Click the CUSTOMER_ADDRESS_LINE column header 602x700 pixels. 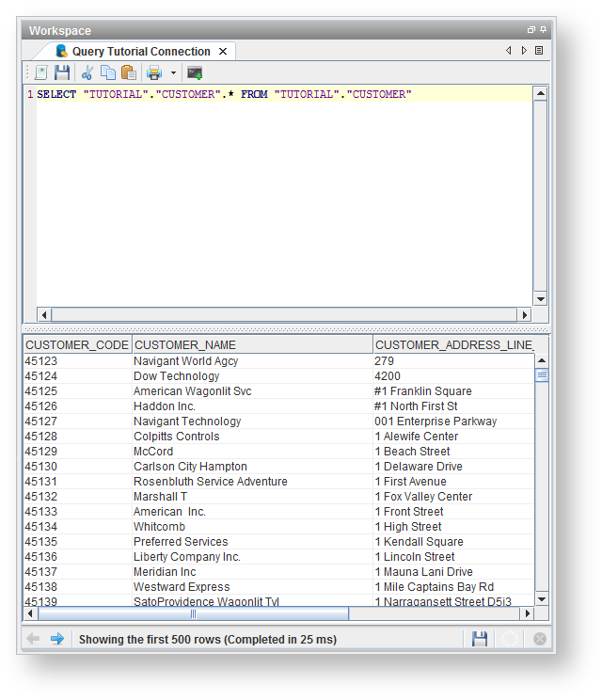[x=453, y=345]
